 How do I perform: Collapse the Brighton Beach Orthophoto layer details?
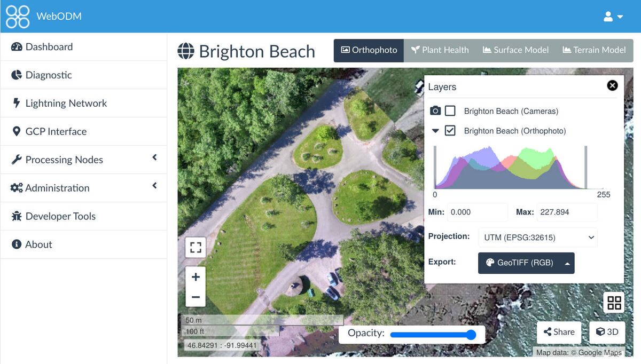click(x=435, y=131)
